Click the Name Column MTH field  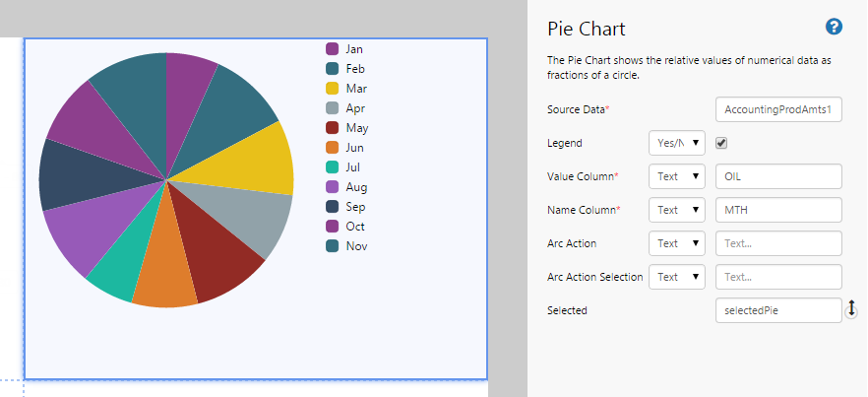[x=778, y=210]
